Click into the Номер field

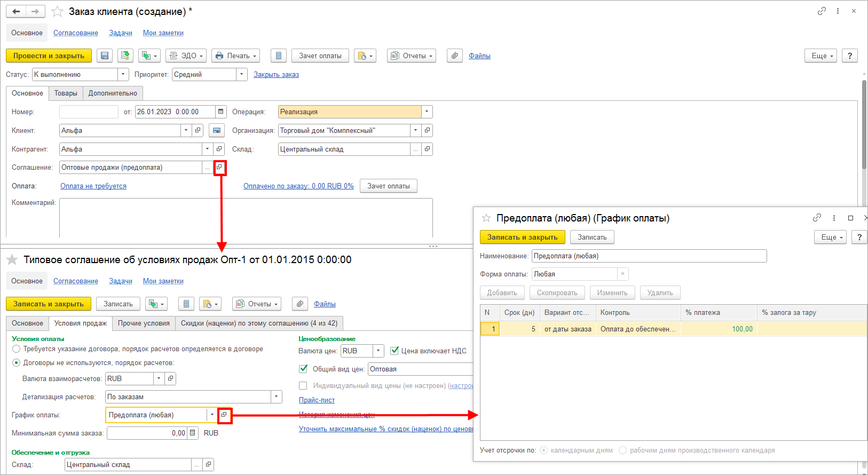click(x=89, y=112)
